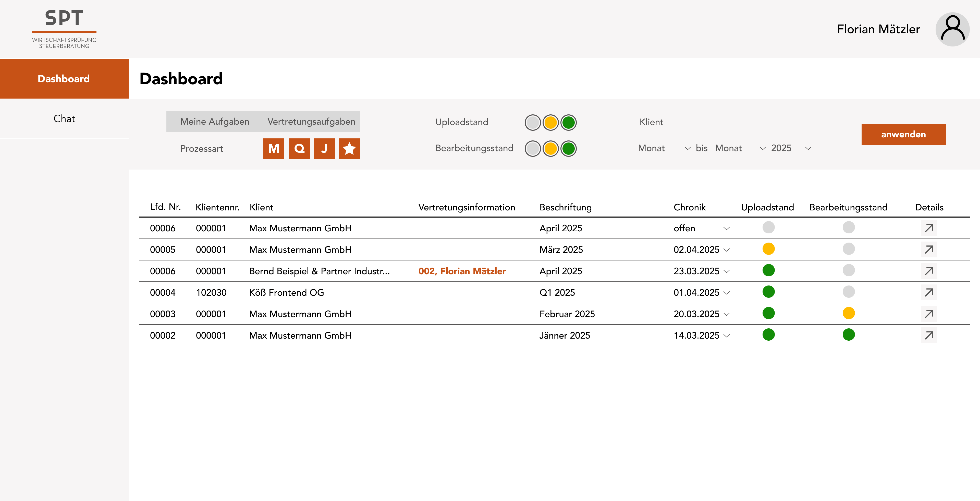Click the anwenden button
The width and height of the screenshot is (980, 501).
click(x=903, y=134)
